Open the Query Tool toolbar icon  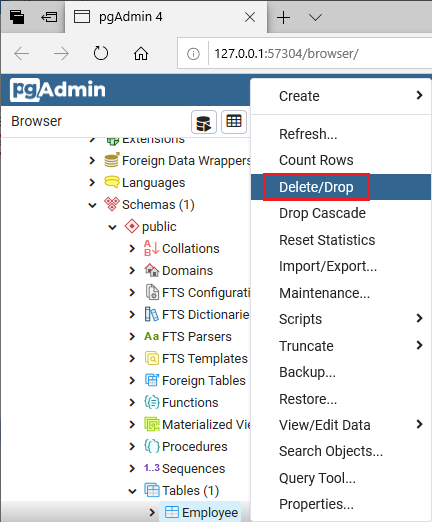[x=204, y=122]
